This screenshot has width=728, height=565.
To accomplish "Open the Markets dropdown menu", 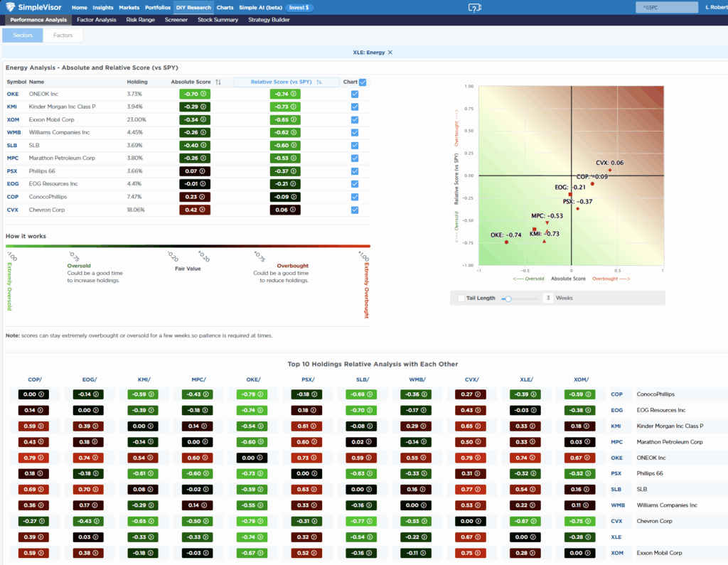I will [129, 7].
